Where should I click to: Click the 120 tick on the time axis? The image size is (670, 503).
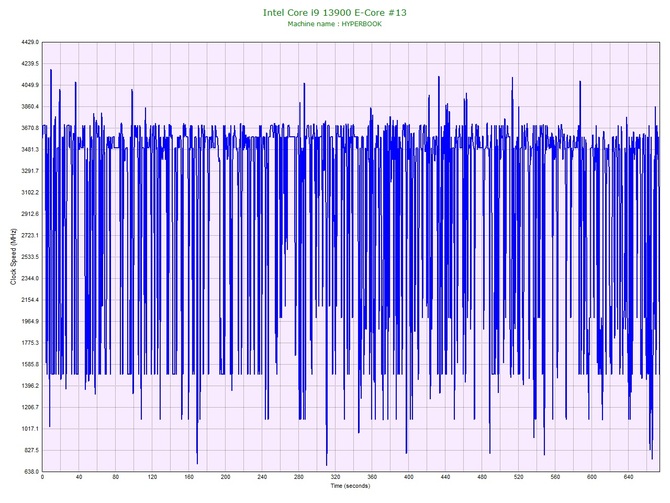[152, 477]
